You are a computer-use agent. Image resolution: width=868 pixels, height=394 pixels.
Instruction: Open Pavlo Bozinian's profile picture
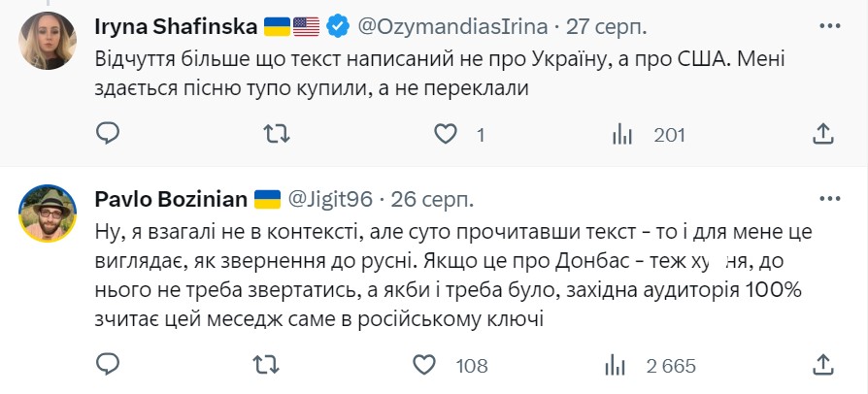coord(48,213)
